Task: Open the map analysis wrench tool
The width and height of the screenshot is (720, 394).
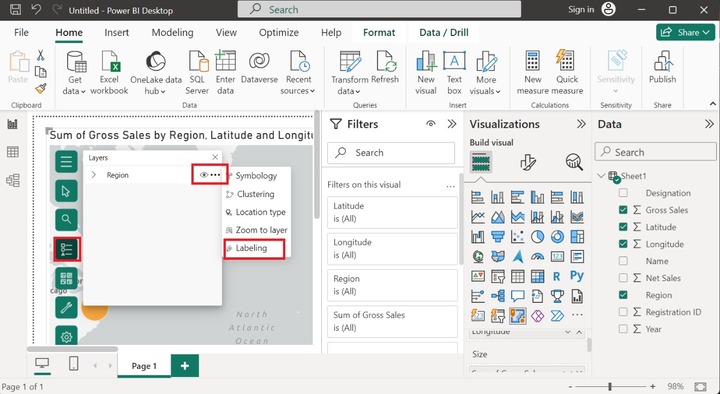Action: tap(66, 307)
